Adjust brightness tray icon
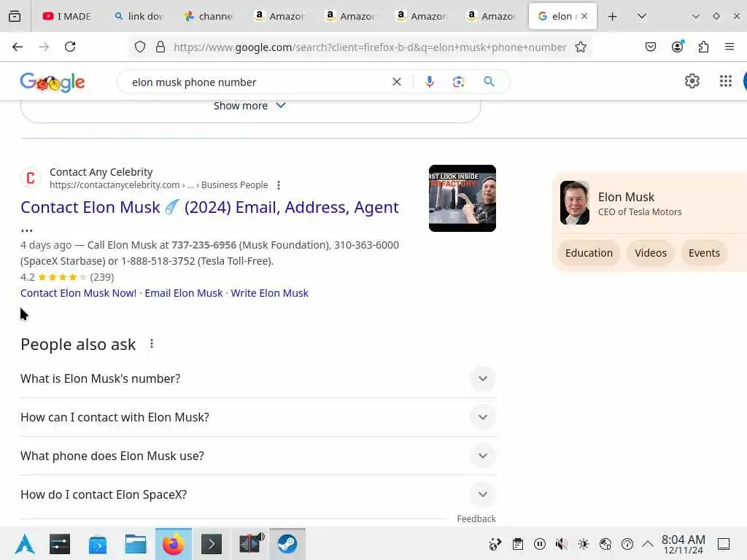 pos(583,544)
